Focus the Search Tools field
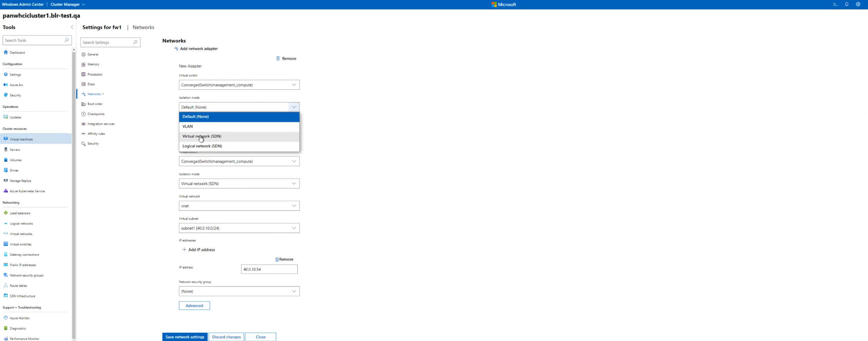The image size is (868, 341). click(37, 40)
